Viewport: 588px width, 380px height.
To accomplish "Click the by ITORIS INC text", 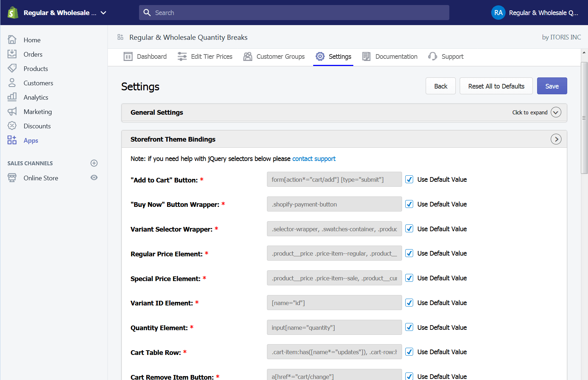I will click(x=561, y=37).
